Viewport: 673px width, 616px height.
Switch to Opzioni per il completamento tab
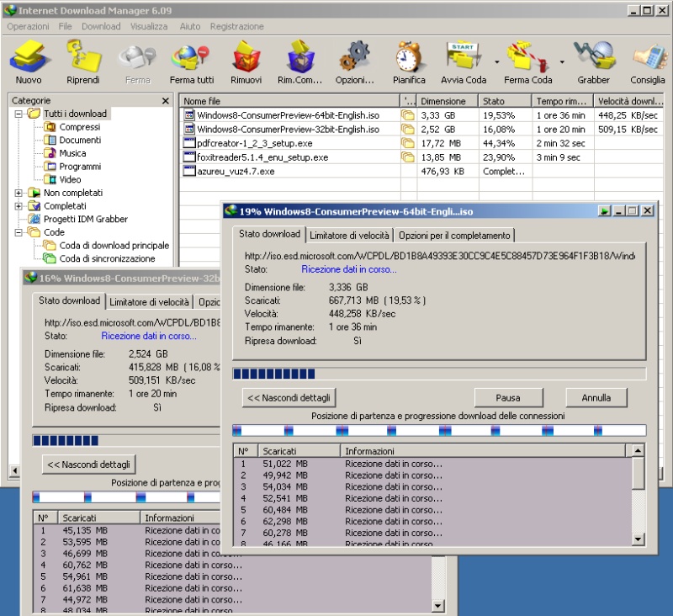[454, 235]
